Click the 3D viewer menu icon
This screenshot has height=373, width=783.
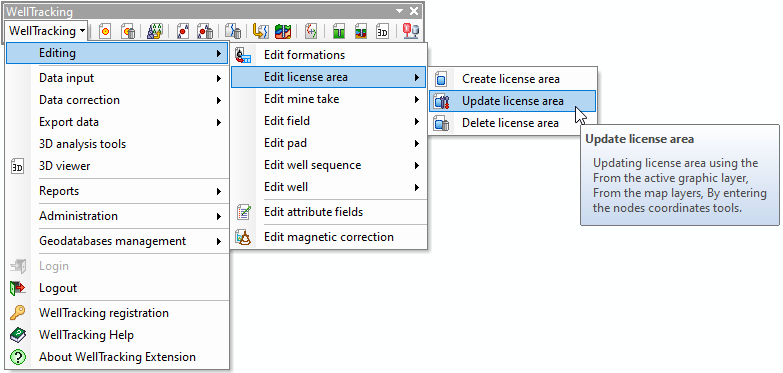point(17,166)
